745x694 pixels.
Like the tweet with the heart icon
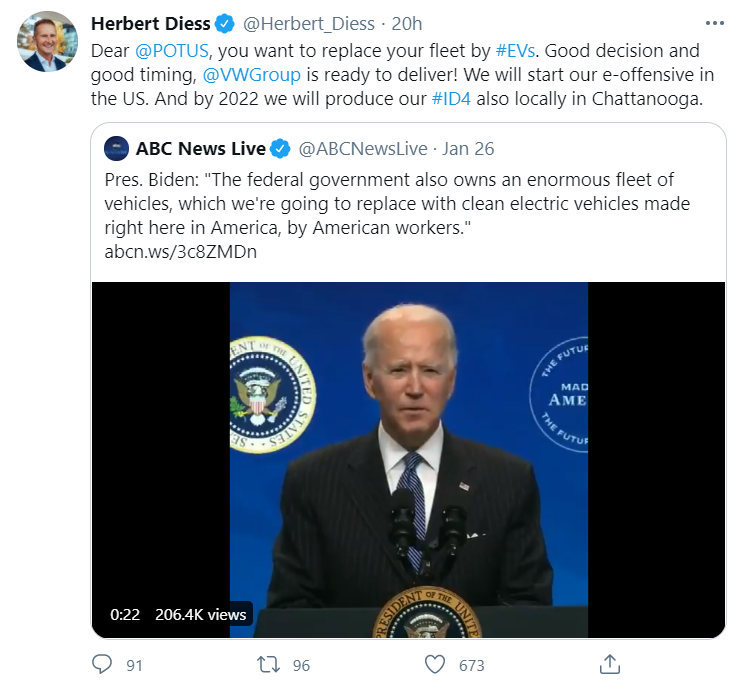[x=434, y=664]
